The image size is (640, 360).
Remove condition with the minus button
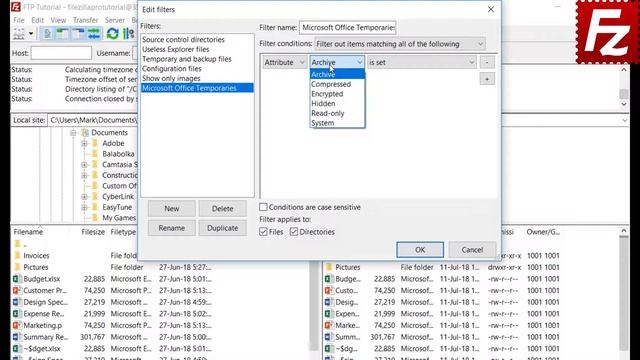pyautogui.click(x=487, y=62)
